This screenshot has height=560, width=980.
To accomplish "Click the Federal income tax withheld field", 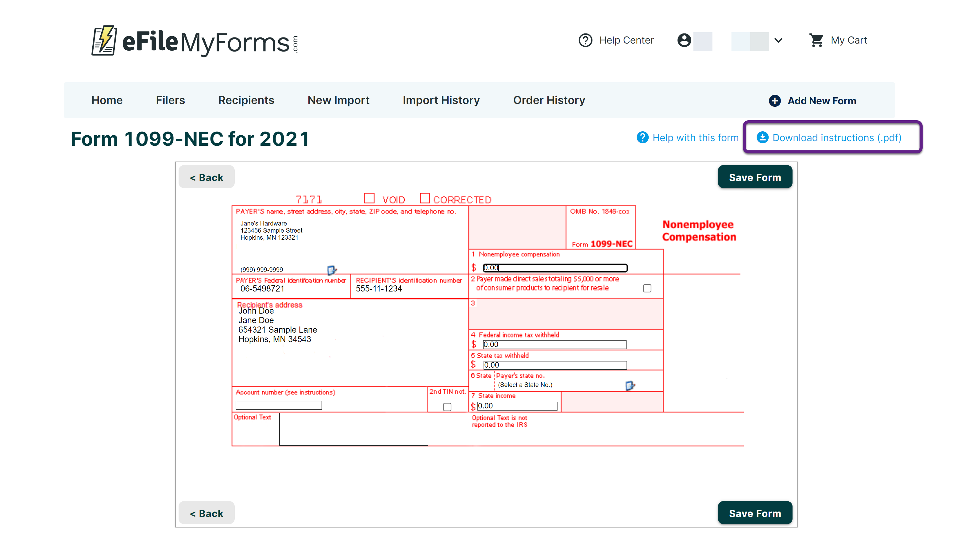I will pyautogui.click(x=554, y=345).
